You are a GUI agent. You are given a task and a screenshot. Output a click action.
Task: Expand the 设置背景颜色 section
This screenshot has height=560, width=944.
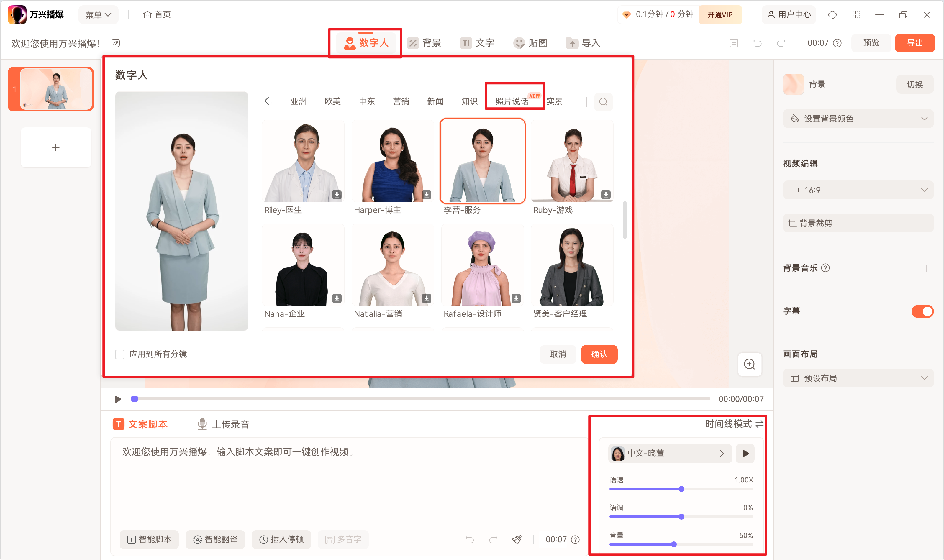pyautogui.click(x=858, y=119)
